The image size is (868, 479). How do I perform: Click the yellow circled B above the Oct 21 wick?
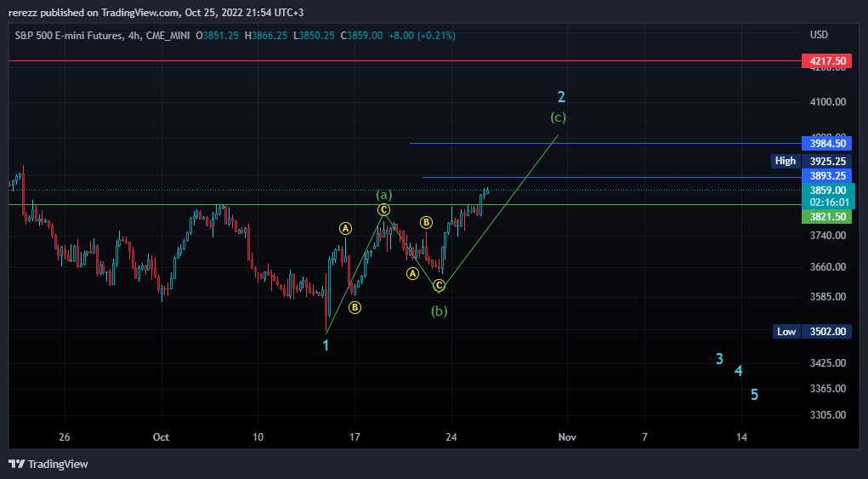click(426, 223)
